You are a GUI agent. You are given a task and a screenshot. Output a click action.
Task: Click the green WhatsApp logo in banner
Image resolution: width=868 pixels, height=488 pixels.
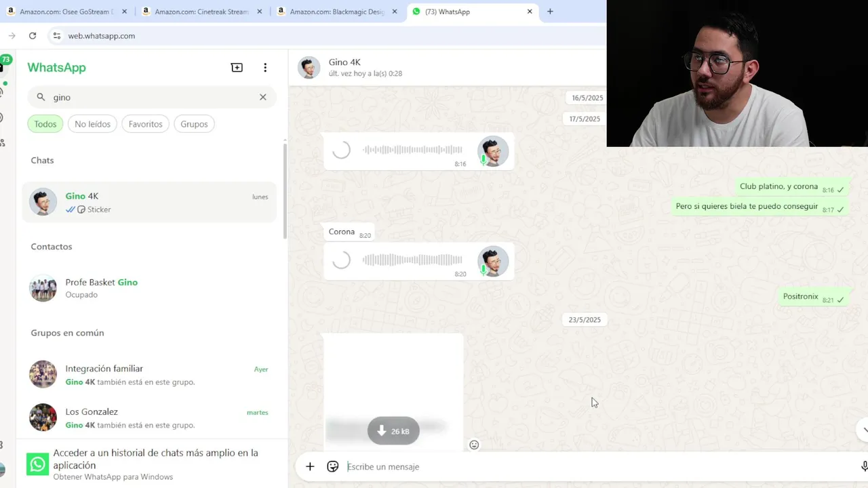pyautogui.click(x=38, y=464)
